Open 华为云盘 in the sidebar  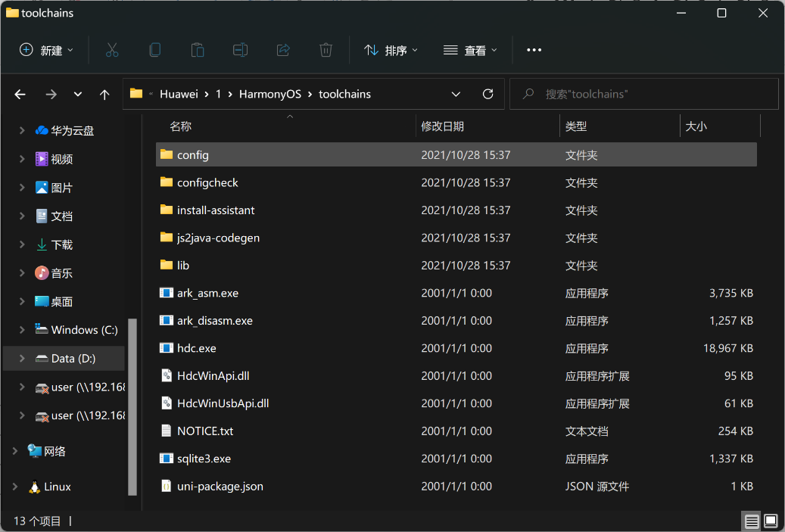click(65, 131)
